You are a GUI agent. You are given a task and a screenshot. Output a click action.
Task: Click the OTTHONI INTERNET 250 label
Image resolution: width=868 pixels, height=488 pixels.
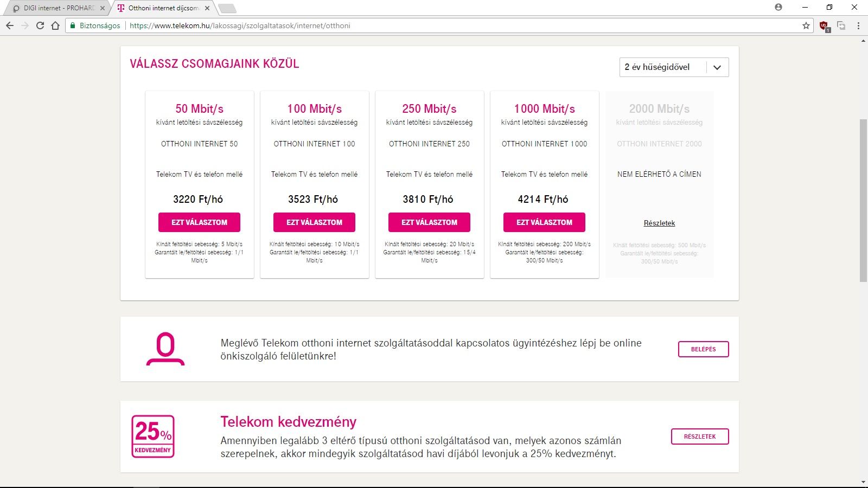point(429,144)
